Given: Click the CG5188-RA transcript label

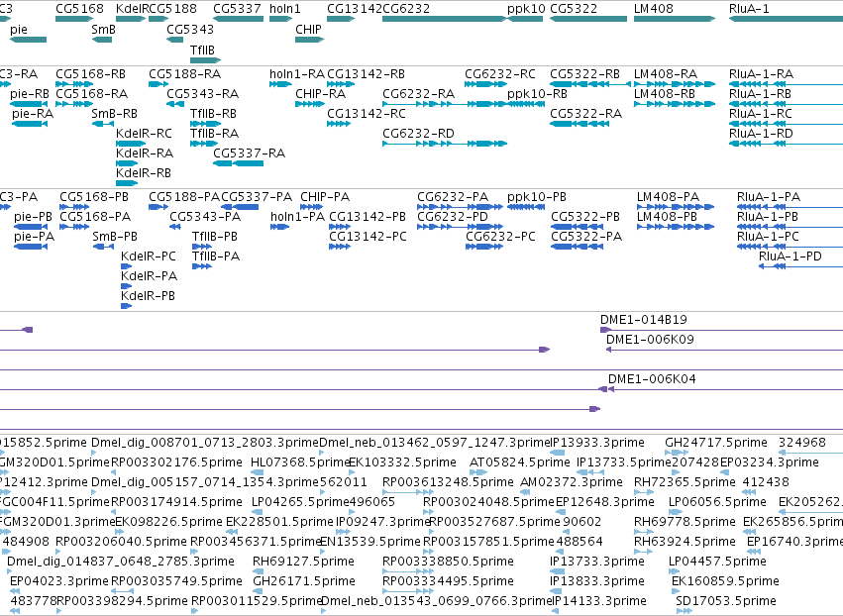Looking at the screenshot, I should [x=184, y=73].
